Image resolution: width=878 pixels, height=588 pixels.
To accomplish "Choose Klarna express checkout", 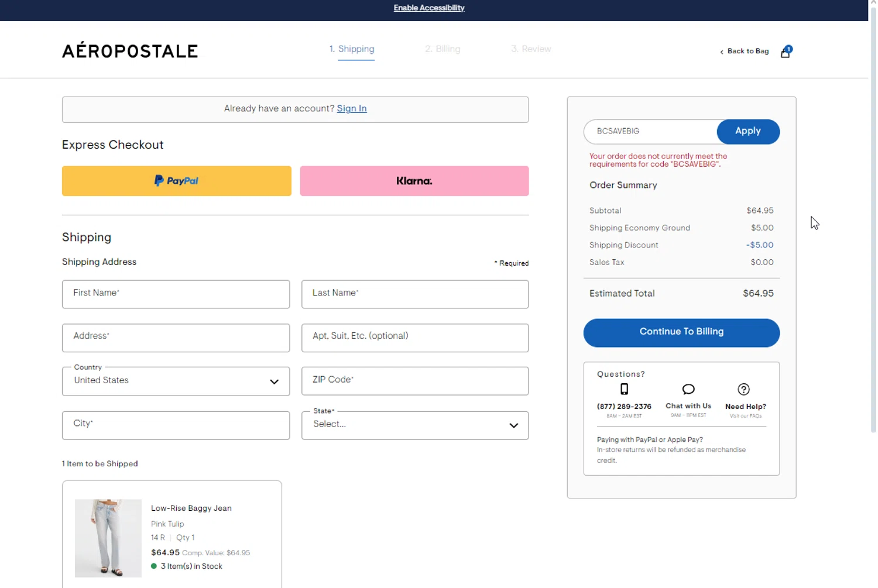I will point(414,181).
